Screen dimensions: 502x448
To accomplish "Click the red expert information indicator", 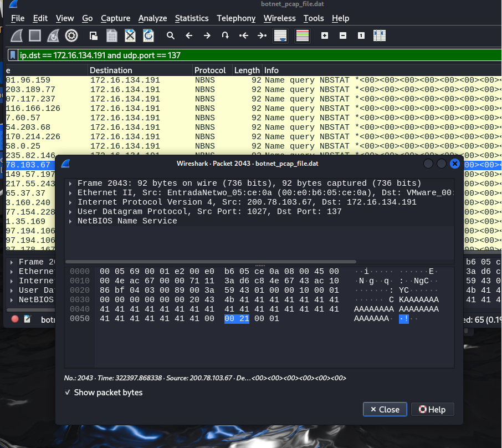I will 15,319.
